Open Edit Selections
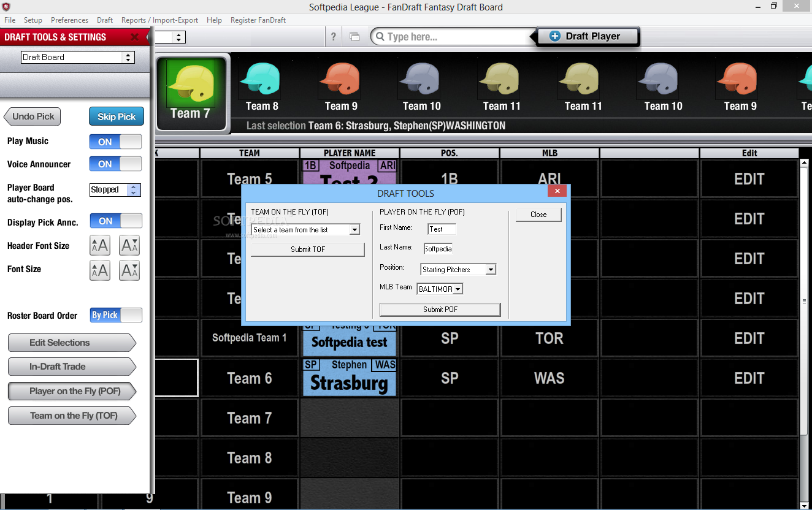The height and width of the screenshot is (510, 812). [x=72, y=343]
